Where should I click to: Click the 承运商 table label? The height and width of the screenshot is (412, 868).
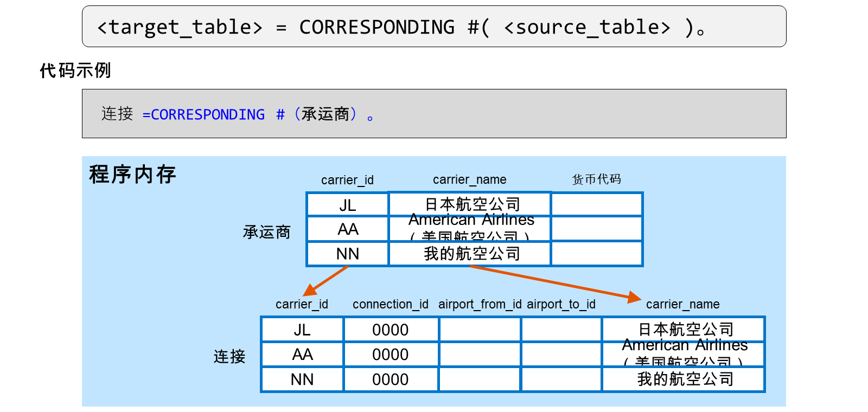point(266,232)
